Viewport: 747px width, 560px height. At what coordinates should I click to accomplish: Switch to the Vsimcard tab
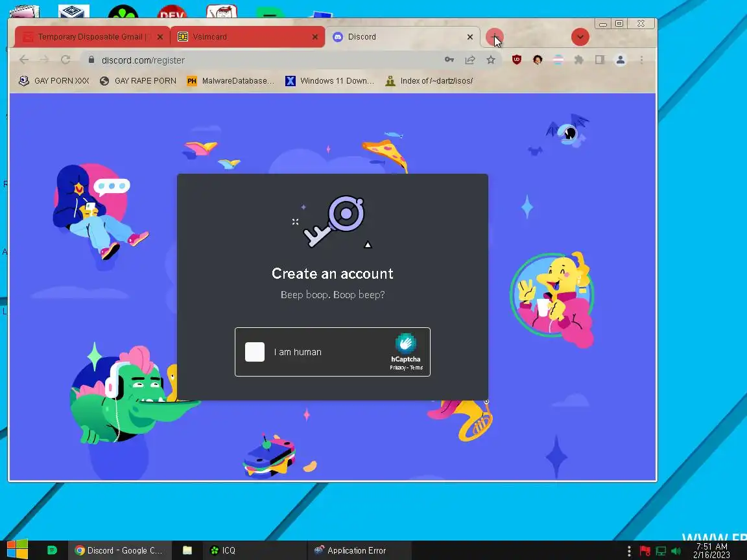(247, 37)
